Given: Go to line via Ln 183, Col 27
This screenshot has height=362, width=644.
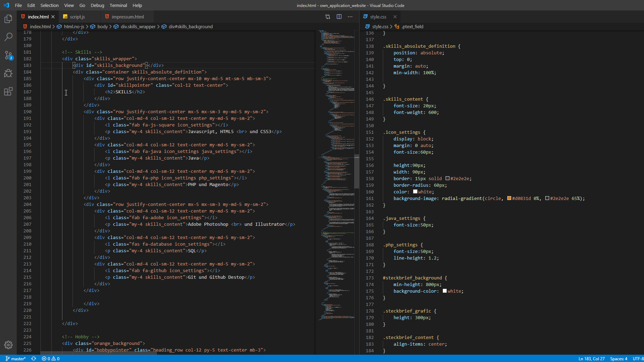Looking at the screenshot, I should coord(591,359).
